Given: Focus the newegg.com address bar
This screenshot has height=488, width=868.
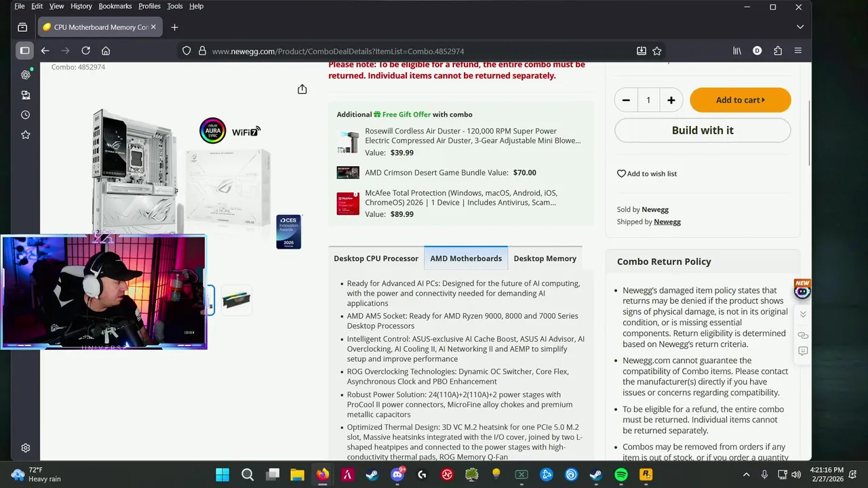Looking at the screenshot, I should pyautogui.click(x=420, y=51).
